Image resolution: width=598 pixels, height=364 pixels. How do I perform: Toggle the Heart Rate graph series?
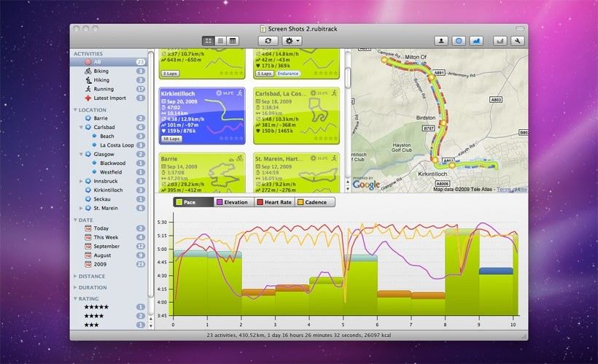(x=273, y=202)
